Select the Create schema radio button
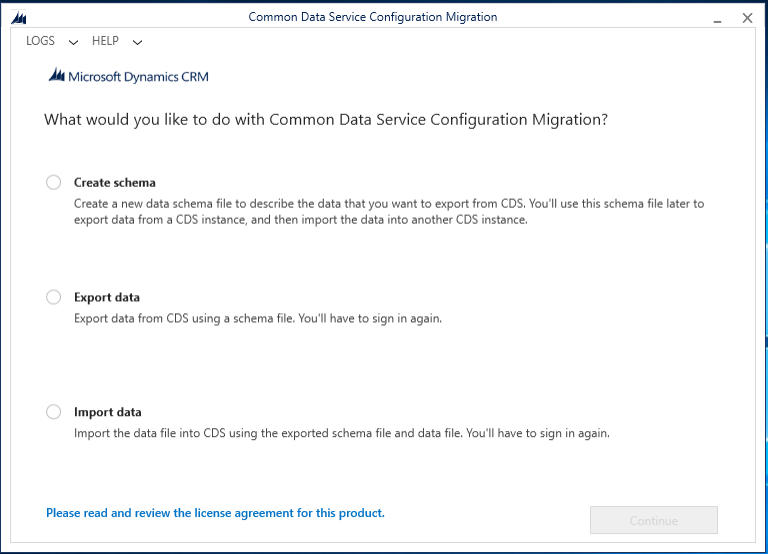Viewport: 768px width, 554px height. [53, 182]
